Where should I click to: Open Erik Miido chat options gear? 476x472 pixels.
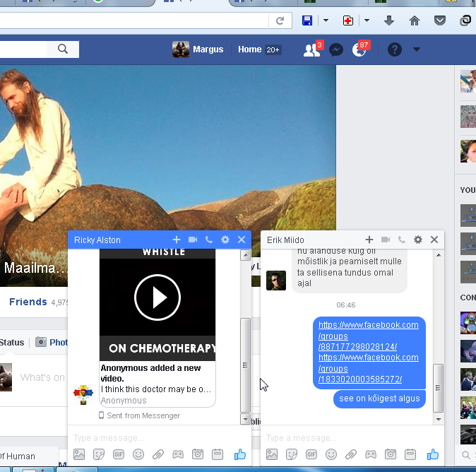pyautogui.click(x=417, y=240)
